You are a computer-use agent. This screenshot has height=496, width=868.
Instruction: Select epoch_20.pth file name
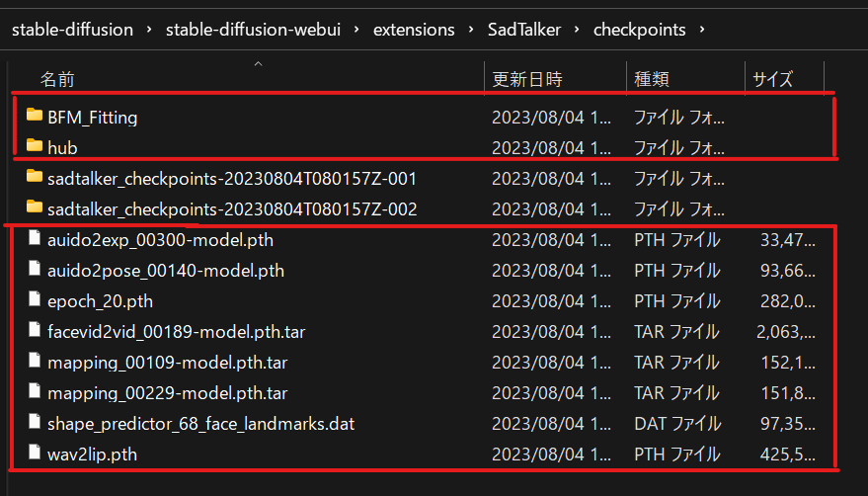[x=100, y=301]
